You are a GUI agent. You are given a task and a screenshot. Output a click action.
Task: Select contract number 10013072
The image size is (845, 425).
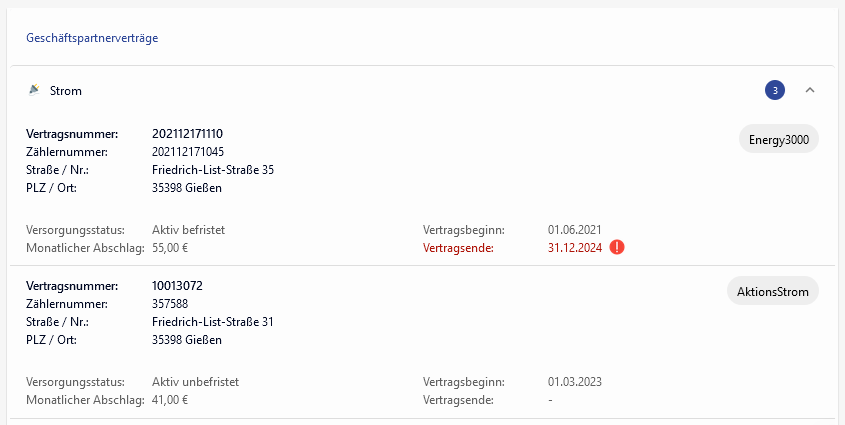click(x=178, y=286)
